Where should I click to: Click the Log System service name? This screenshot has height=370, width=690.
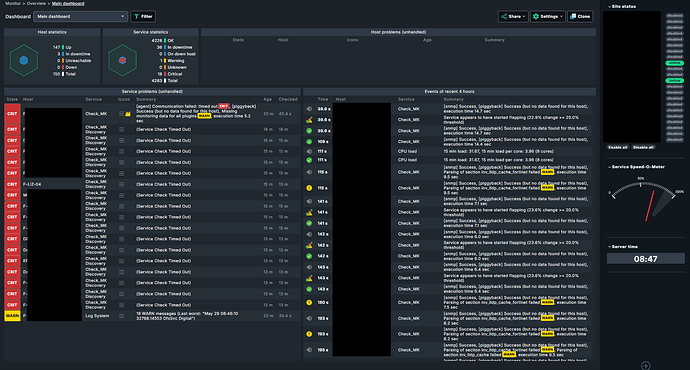(97, 316)
